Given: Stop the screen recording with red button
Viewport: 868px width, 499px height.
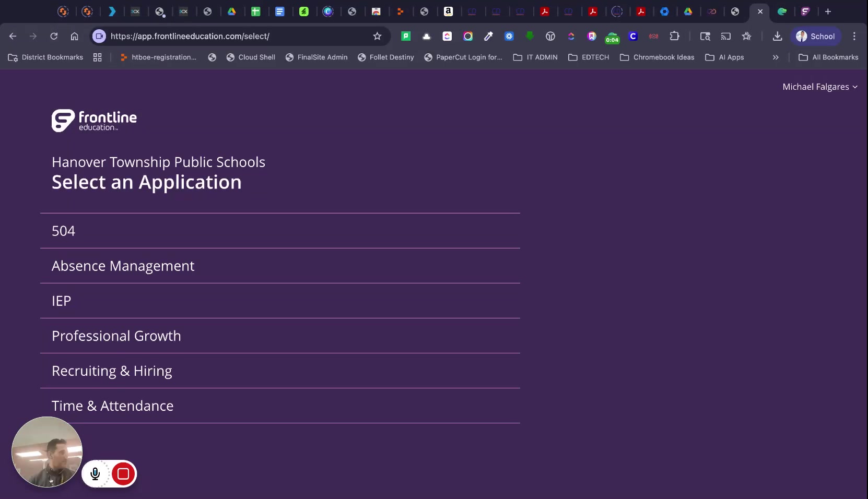Looking at the screenshot, I should [x=123, y=474].
